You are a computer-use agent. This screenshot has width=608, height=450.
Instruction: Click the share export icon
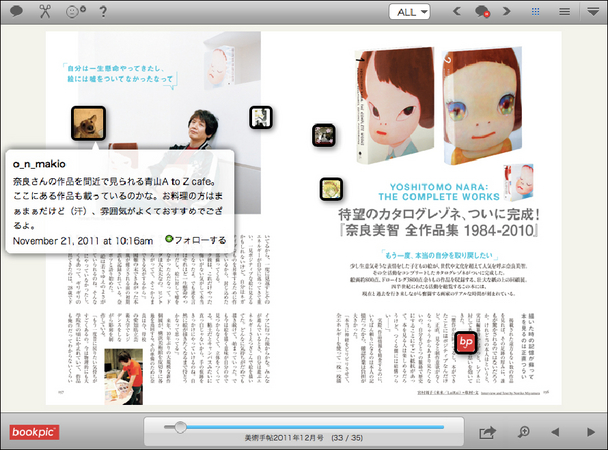coord(487,432)
